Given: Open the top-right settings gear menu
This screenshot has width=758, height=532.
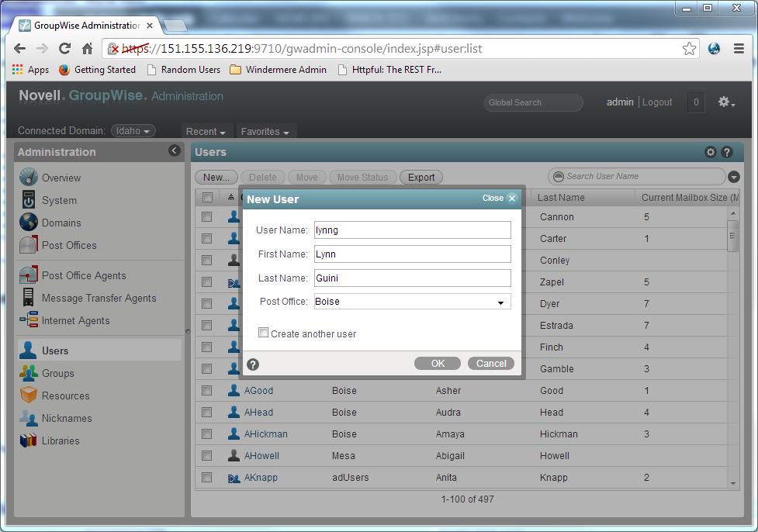Looking at the screenshot, I should coord(726,102).
